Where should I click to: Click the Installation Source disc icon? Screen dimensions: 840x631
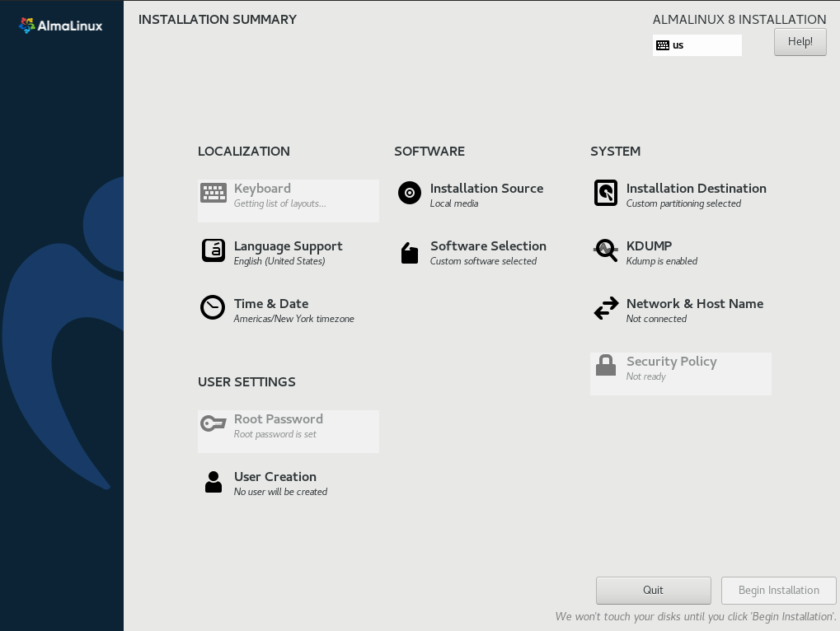point(410,193)
